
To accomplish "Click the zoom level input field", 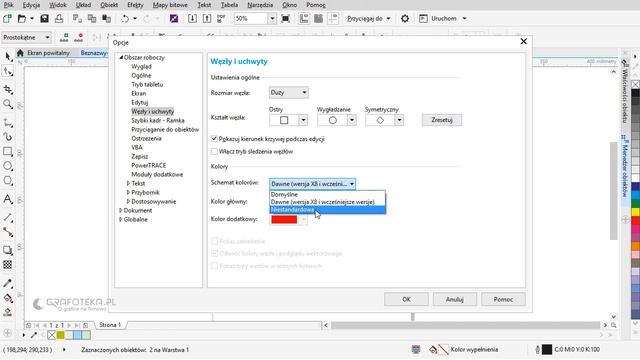I will coord(251,18).
